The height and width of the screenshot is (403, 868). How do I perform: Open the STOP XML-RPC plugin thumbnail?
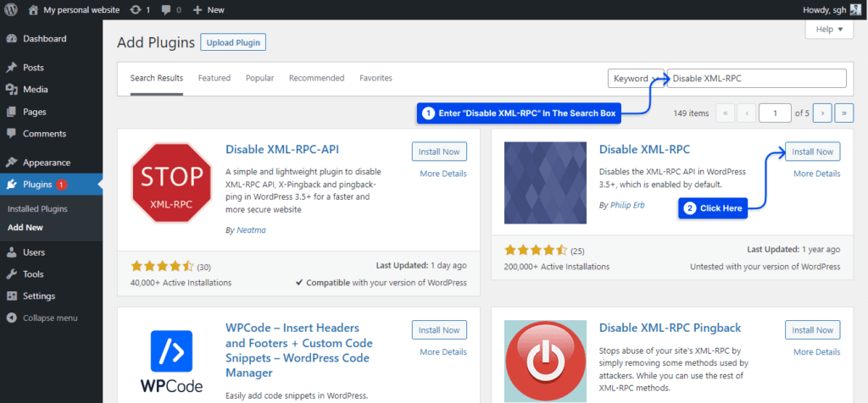pyautogui.click(x=171, y=183)
